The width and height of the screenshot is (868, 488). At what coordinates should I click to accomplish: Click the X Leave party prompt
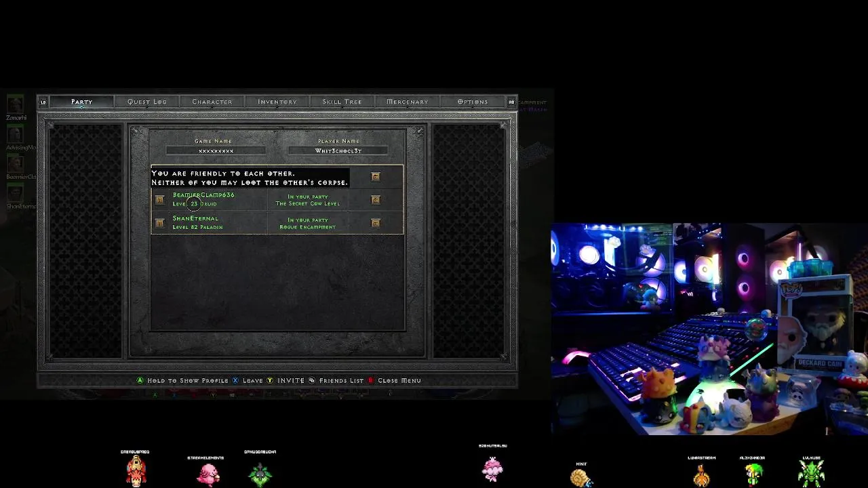click(248, 380)
